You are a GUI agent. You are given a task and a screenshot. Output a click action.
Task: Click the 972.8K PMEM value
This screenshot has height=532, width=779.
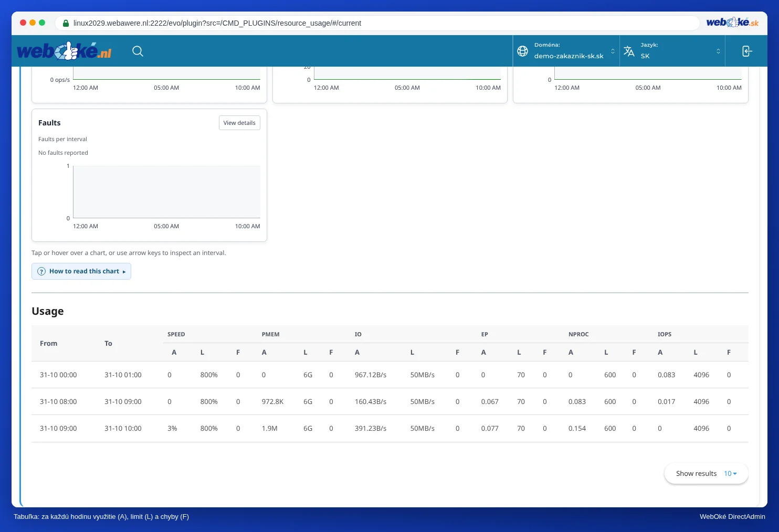[x=272, y=401]
